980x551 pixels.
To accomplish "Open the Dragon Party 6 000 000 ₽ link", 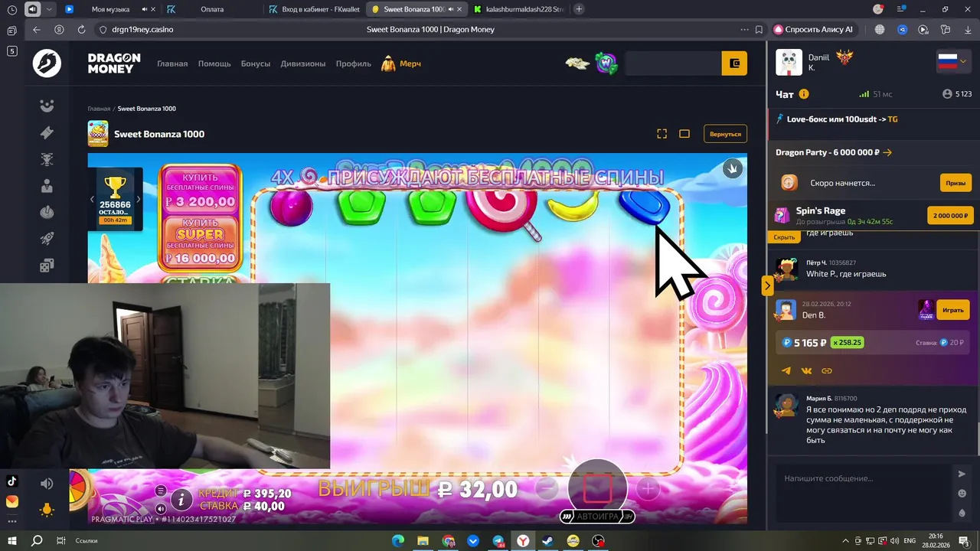I will 834,152.
